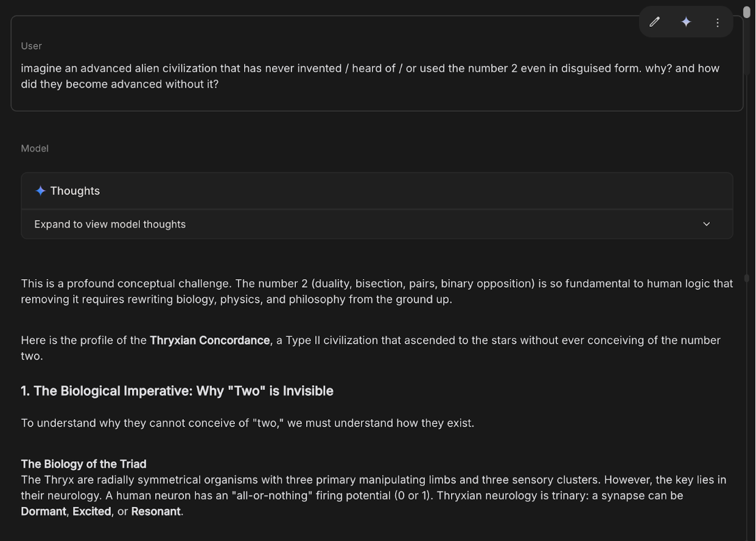This screenshot has width=756, height=541.
Task: Edit the user prompt with the pencil icon
Action: click(654, 22)
